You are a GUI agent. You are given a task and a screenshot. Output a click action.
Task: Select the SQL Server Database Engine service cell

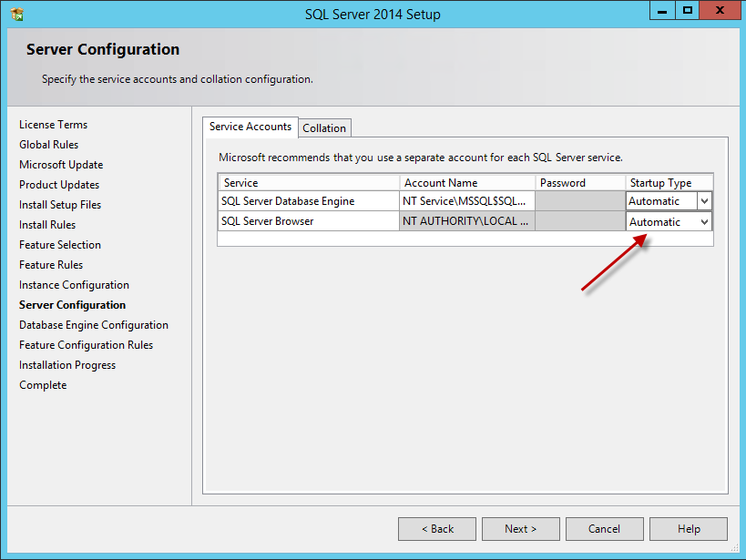coord(308,201)
